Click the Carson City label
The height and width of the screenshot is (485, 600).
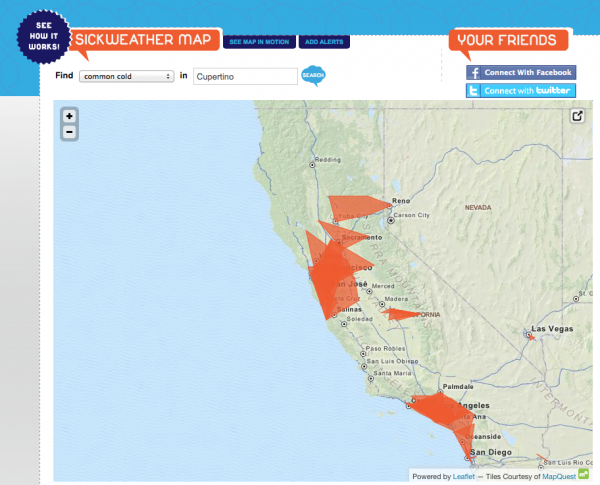click(411, 215)
